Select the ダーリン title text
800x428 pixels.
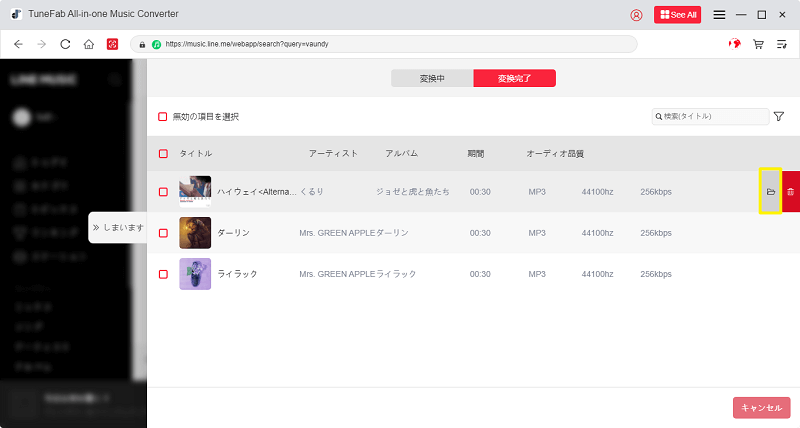click(x=234, y=233)
